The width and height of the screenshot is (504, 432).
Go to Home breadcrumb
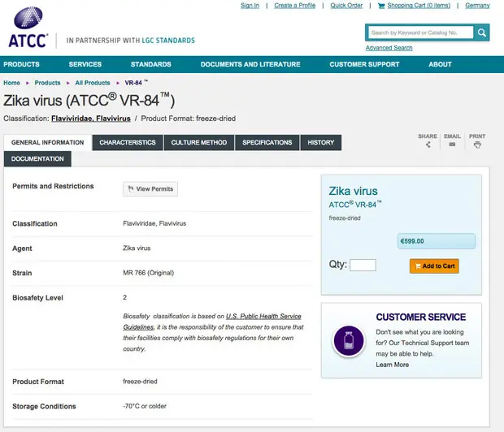click(11, 83)
